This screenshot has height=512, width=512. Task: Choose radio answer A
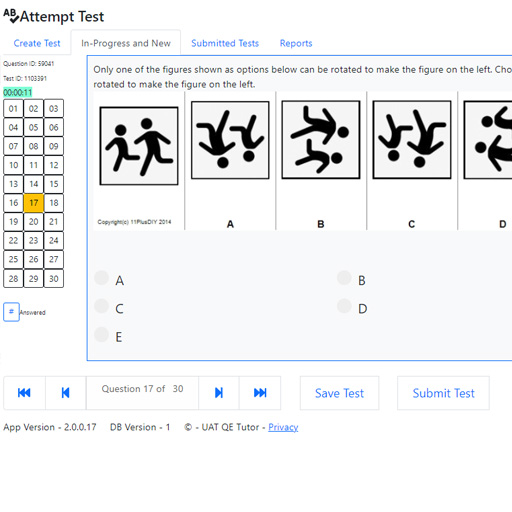(102, 278)
